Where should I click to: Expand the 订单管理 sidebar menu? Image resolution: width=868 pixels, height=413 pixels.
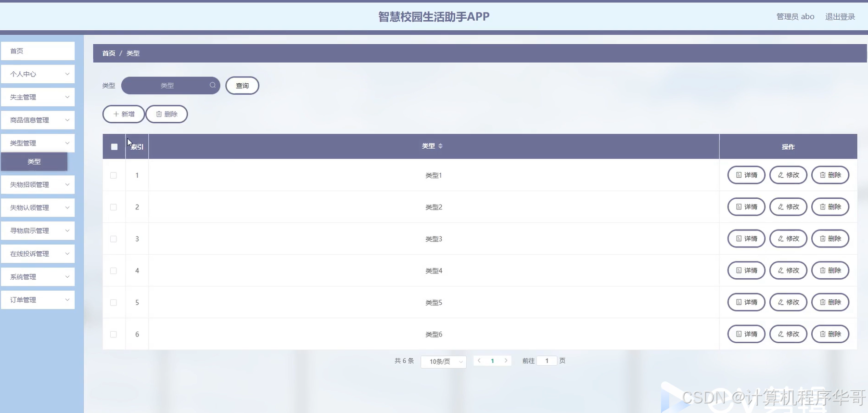click(x=38, y=300)
